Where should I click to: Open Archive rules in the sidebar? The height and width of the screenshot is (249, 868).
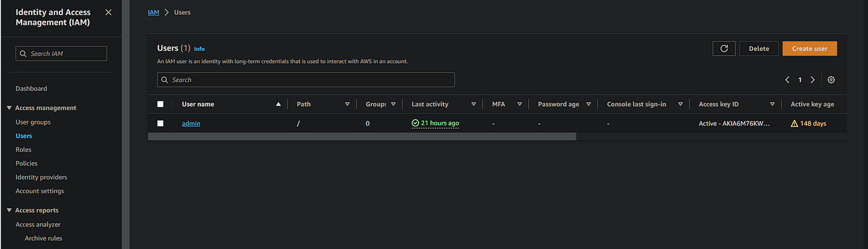pos(43,238)
